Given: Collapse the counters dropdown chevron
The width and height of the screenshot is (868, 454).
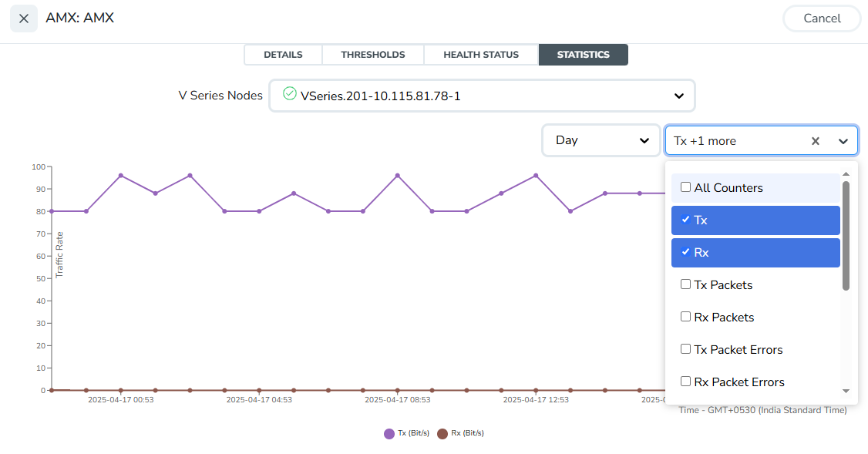Looking at the screenshot, I should point(843,141).
